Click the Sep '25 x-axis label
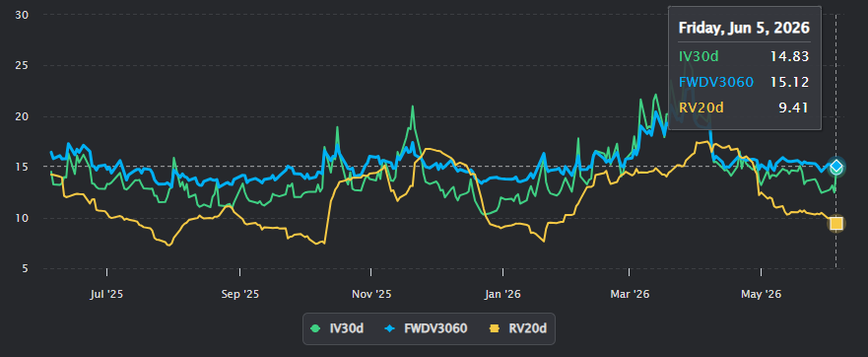The image size is (868, 357). click(x=239, y=294)
